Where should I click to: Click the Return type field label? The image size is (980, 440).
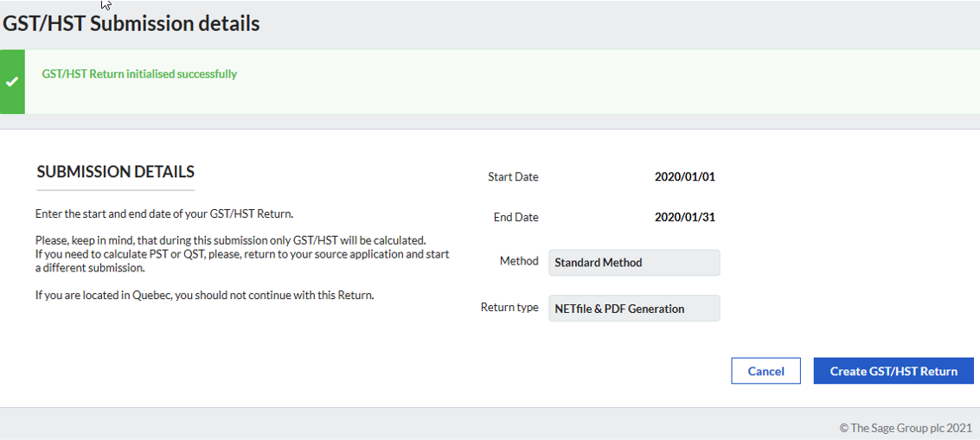click(509, 308)
